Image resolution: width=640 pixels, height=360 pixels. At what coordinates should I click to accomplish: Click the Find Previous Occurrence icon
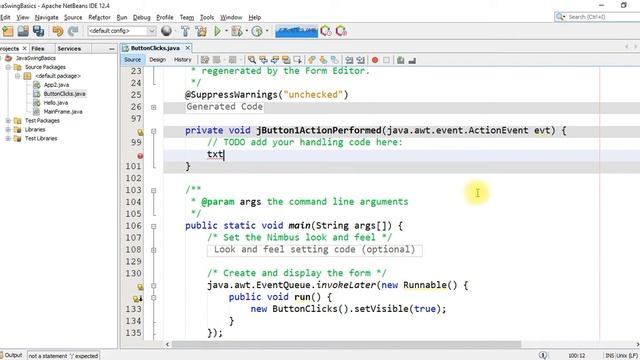[x=263, y=60]
